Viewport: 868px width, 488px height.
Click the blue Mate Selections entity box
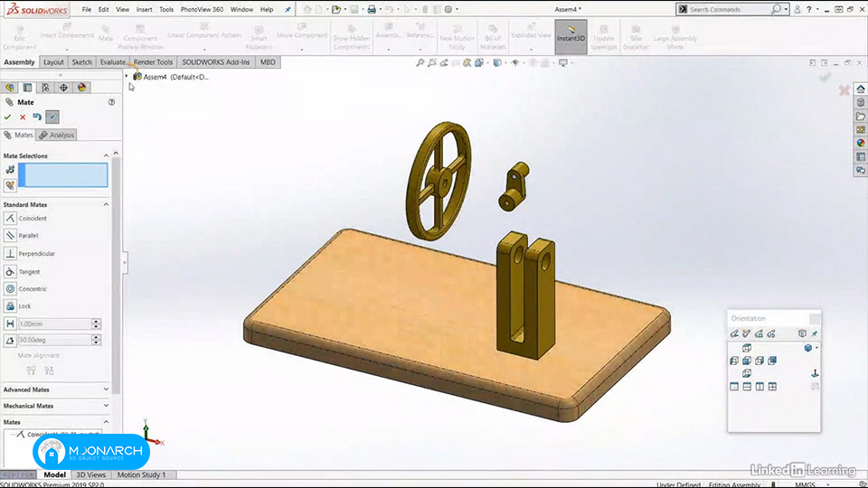63,175
